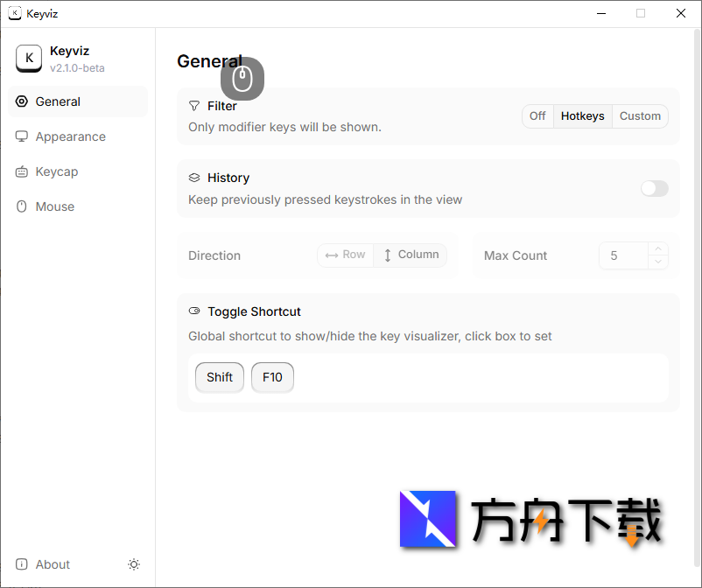Click the Appearance monitor icon
702x588 pixels.
(x=22, y=136)
